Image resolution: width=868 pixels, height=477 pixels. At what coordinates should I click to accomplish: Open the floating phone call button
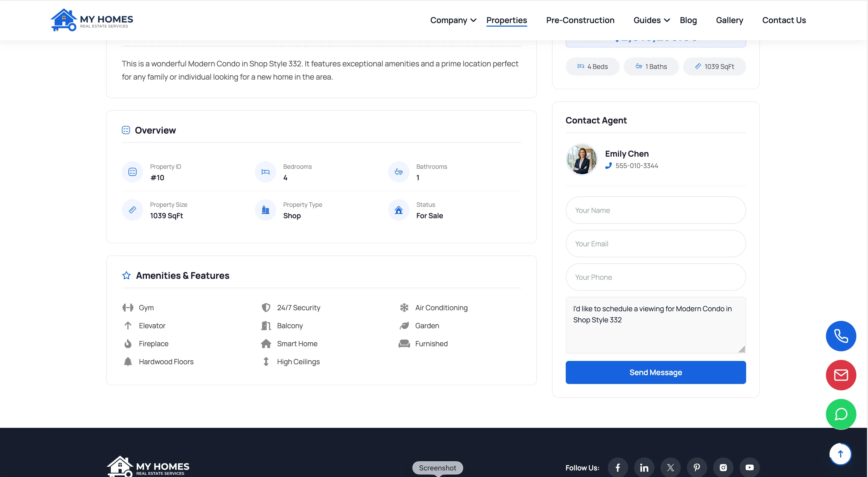pos(841,336)
